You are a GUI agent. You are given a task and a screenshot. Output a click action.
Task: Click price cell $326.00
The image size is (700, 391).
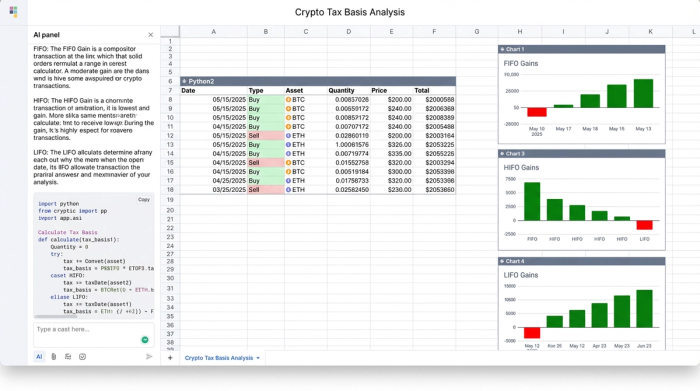pos(392,145)
